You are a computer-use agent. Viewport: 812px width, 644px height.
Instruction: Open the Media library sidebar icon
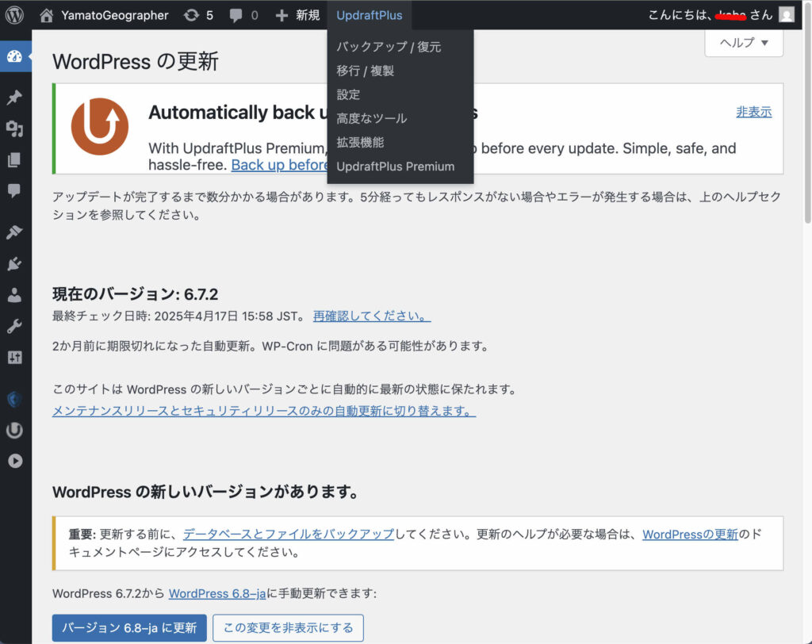click(x=14, y=128)
